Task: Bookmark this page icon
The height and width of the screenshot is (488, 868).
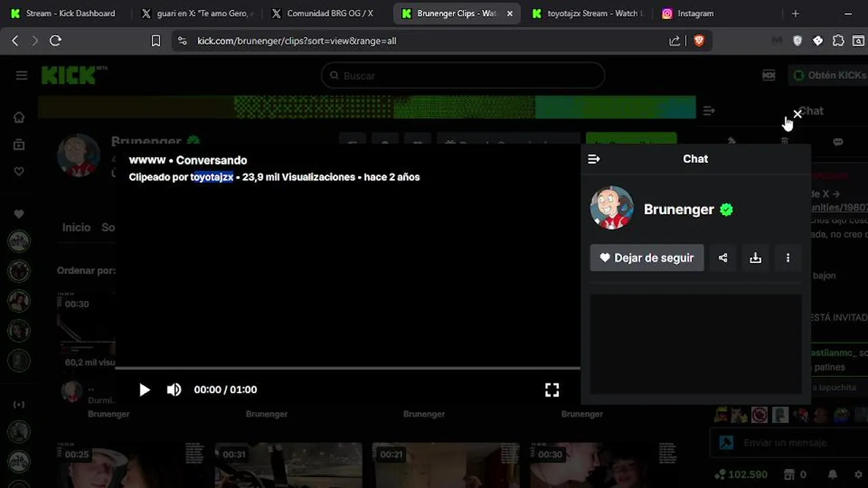Action: [x=155, y=41]
